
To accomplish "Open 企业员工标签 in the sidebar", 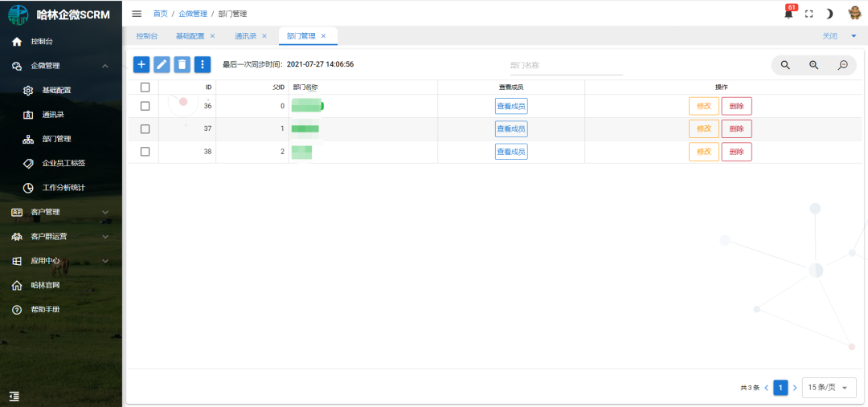I will click(63, 163).
